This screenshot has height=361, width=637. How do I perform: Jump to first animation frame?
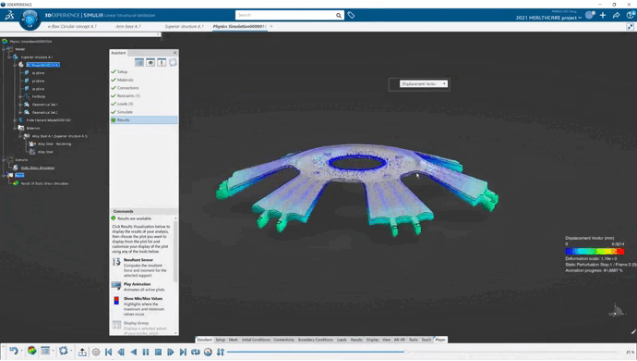click(108, 352)
